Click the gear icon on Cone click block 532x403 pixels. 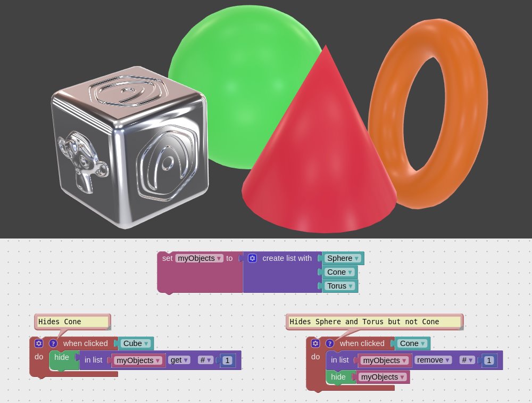point(315,343)
